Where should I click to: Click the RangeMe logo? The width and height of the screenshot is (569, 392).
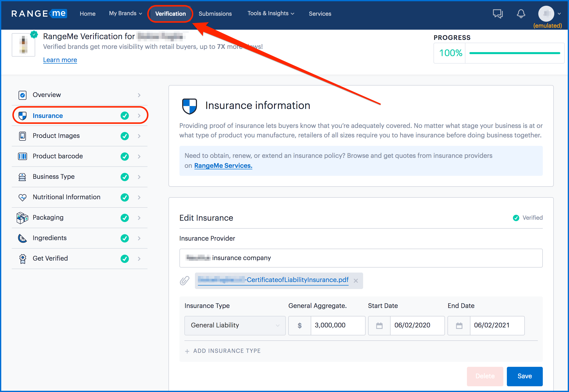pyautogui.click(x=39, y=13)
